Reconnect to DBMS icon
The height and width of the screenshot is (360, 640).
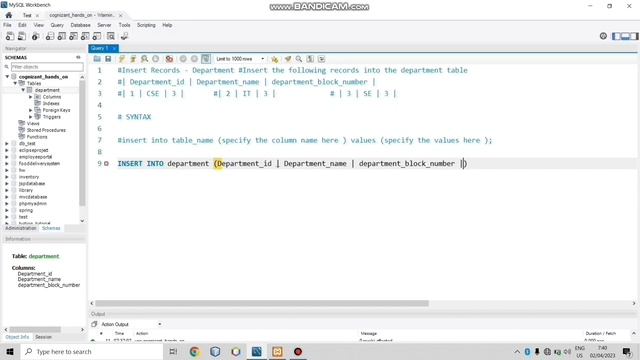tap(124, 36)
